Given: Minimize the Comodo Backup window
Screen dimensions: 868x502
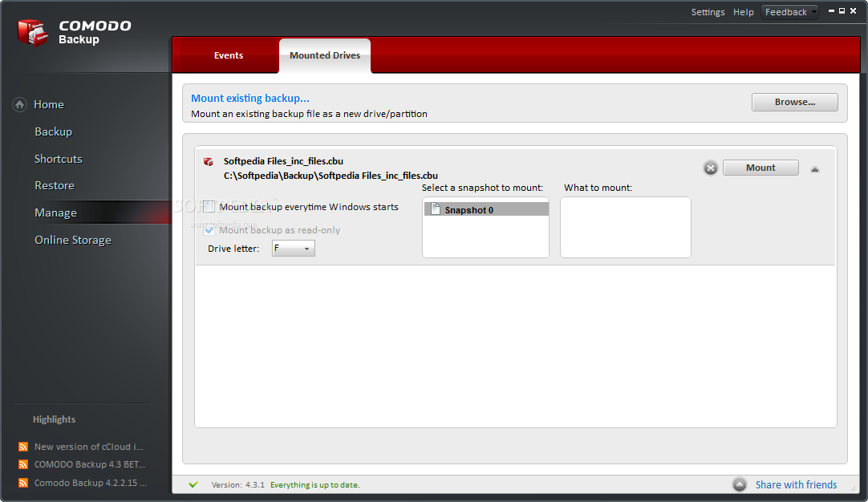Looking at the screenshot, I should pyautogui.click(x=831, y=11).
